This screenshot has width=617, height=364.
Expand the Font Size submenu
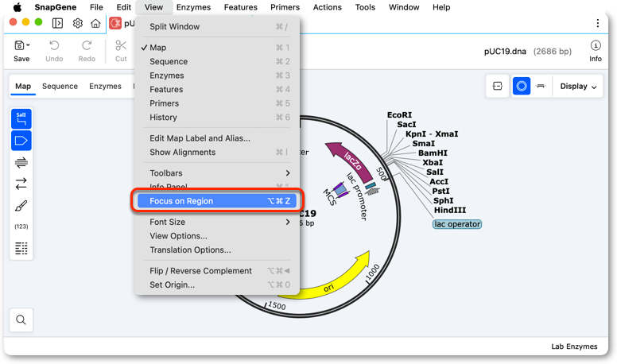(x=217, y=222)
